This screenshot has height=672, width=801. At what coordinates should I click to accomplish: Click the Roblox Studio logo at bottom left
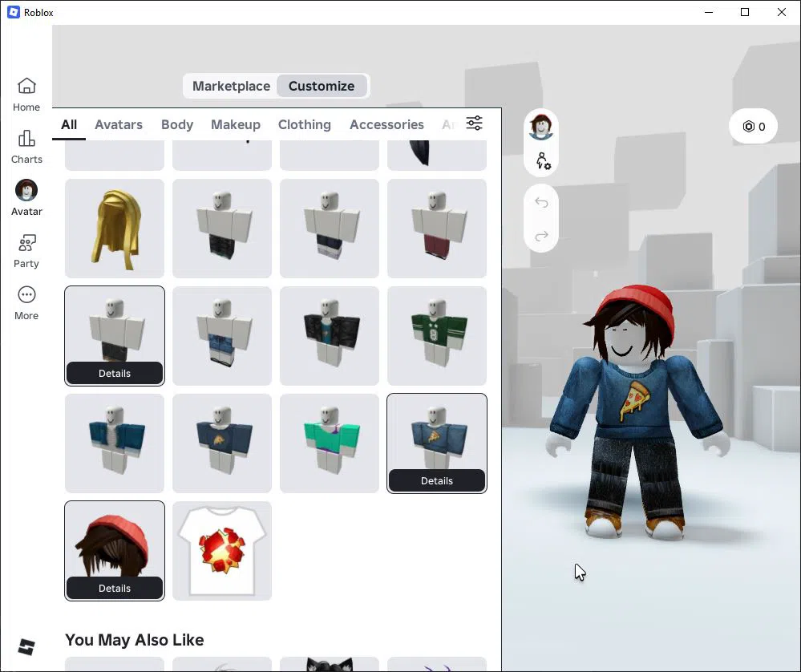tap(26, 647)
